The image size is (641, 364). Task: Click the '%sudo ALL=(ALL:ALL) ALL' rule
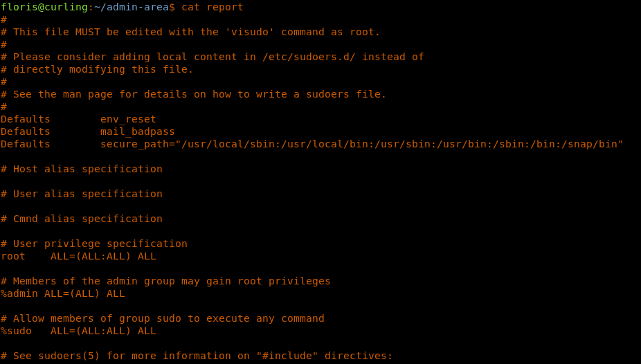[x=78, y=331]
